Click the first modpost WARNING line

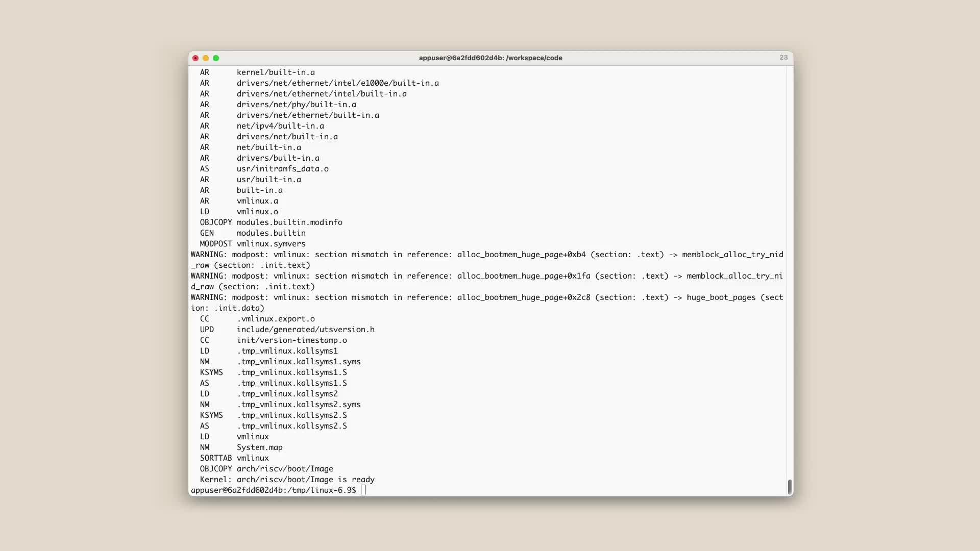coord(486,255)
